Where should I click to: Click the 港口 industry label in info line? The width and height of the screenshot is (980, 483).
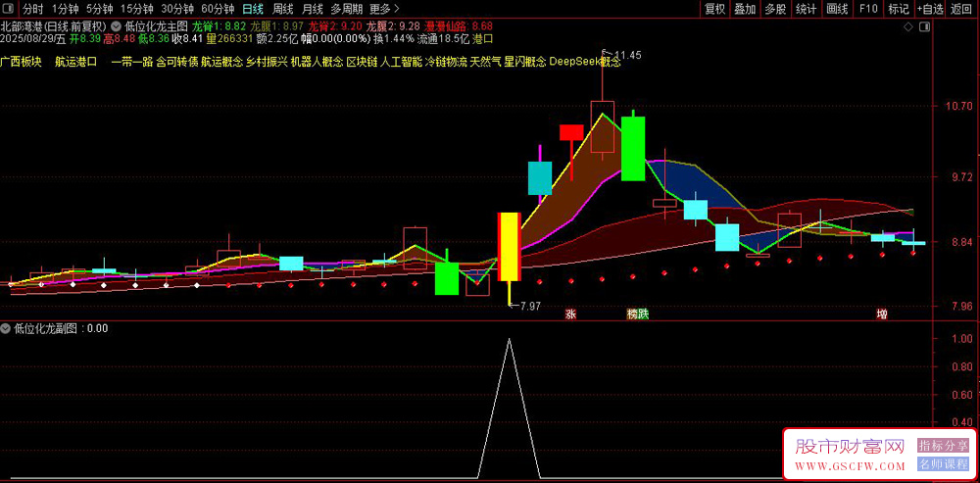[483, 39]
